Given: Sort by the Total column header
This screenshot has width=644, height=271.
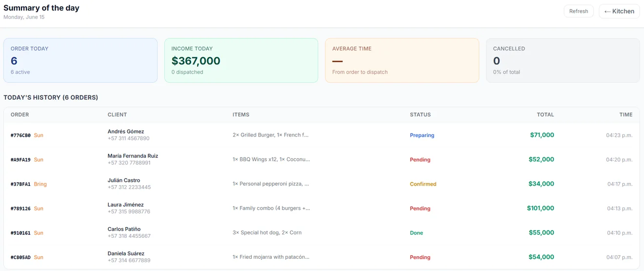Looking at the screenshot, I should [x=545, y=115].
